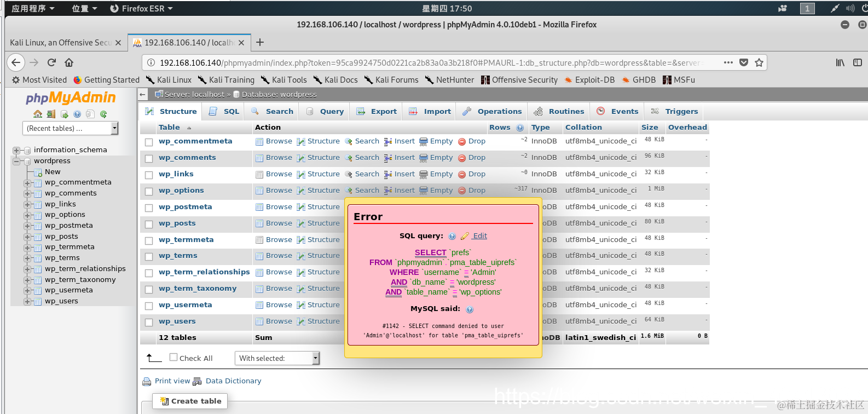Open the With selected dropdown
The image size is (868, 414).
(277, 358)
